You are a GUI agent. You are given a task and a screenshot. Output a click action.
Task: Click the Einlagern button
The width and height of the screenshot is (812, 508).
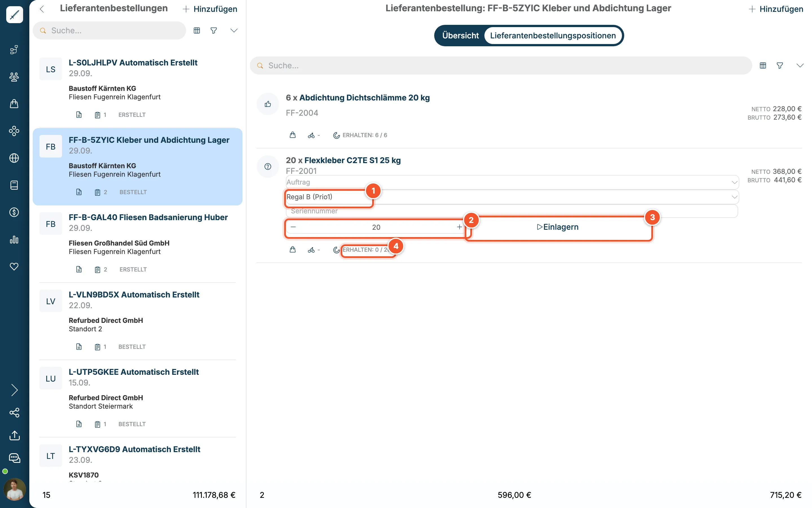[558, 227]
